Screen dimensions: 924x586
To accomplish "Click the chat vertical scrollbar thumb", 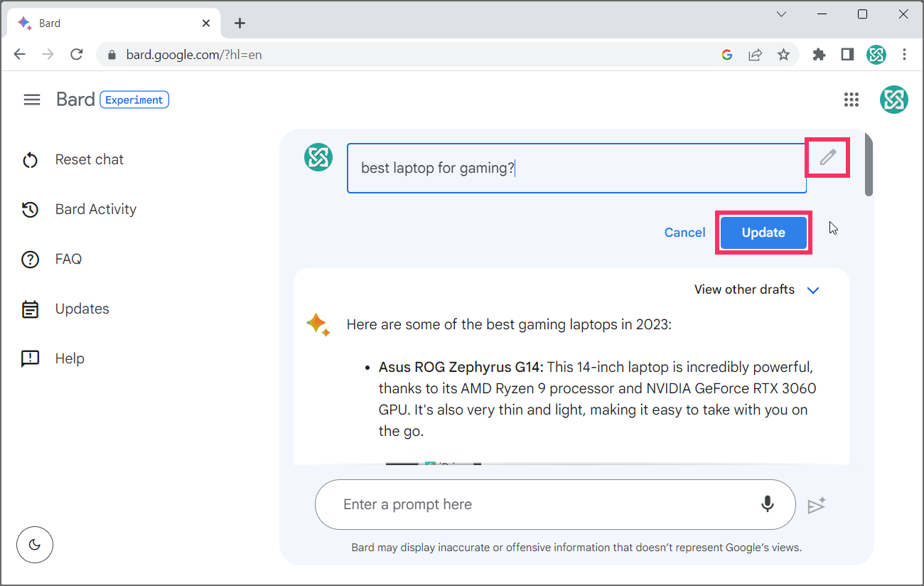I will point(869,166).
